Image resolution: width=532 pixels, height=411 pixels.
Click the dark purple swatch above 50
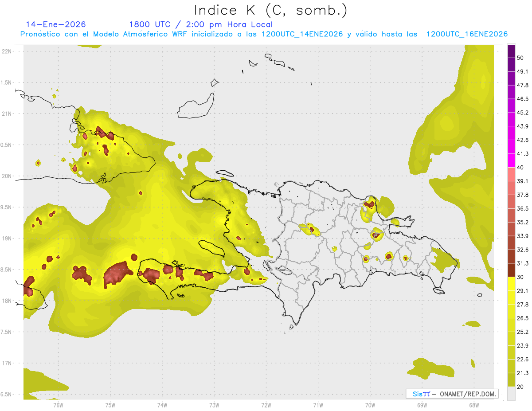coord(511,51)
